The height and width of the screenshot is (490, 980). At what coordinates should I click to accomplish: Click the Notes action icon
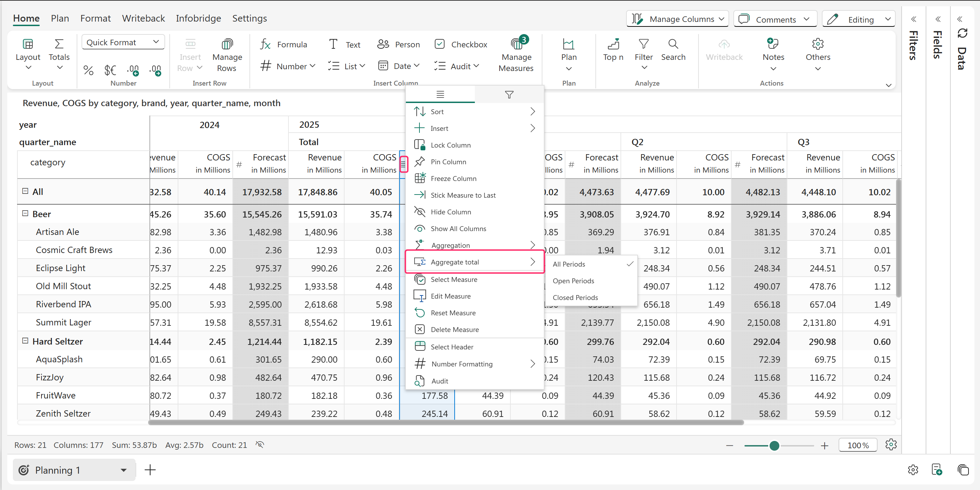pyautogui.click(x=772, y=44)
